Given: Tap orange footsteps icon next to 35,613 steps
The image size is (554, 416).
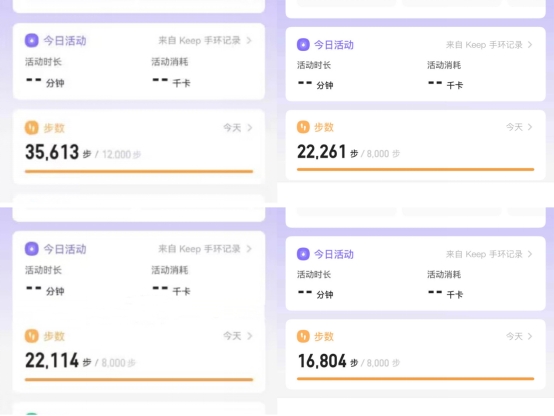Looking at the screenshot, I should [x=31, y=128].
